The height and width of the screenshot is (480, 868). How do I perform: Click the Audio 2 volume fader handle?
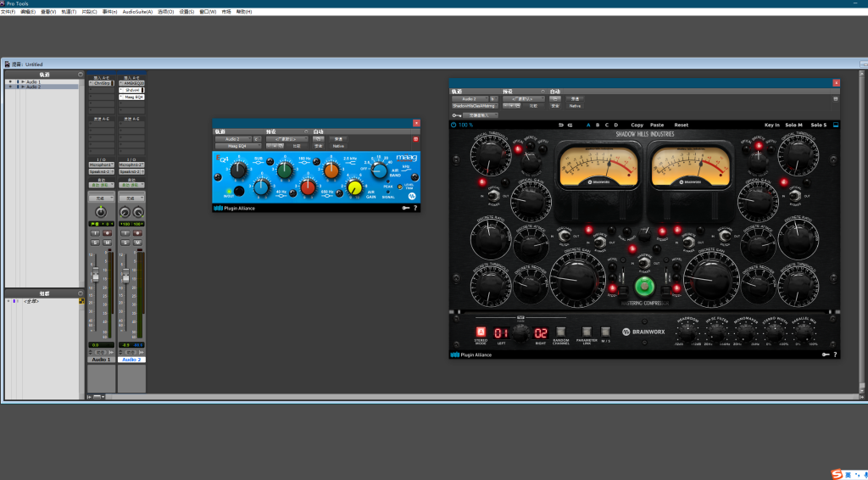[125, 275]
